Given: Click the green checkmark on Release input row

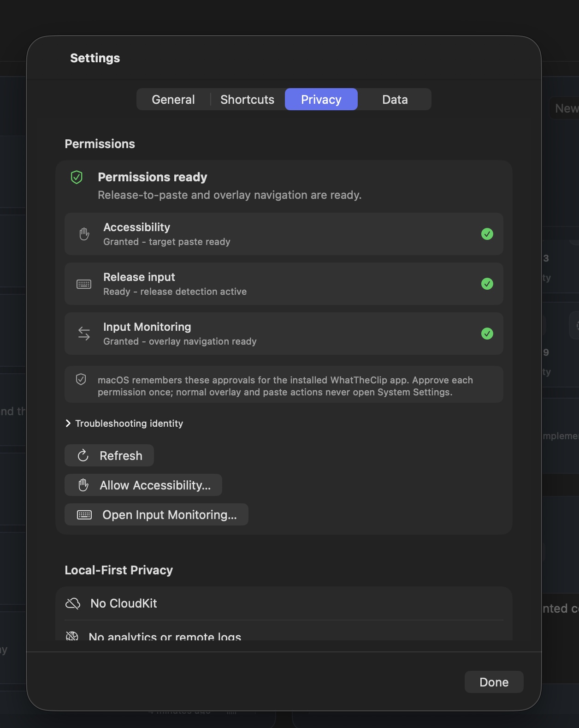Looking at the screenshot, I should [x=487, y=284].
